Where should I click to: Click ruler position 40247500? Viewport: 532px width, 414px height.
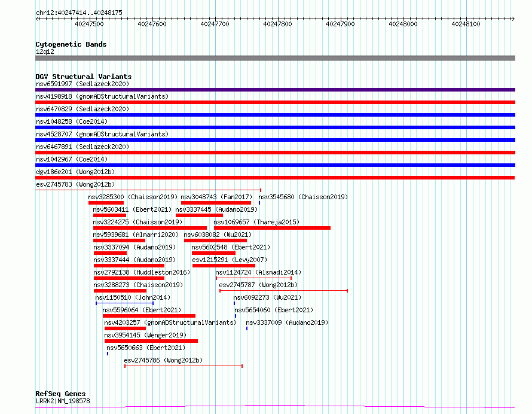click(x=89, y=24)
